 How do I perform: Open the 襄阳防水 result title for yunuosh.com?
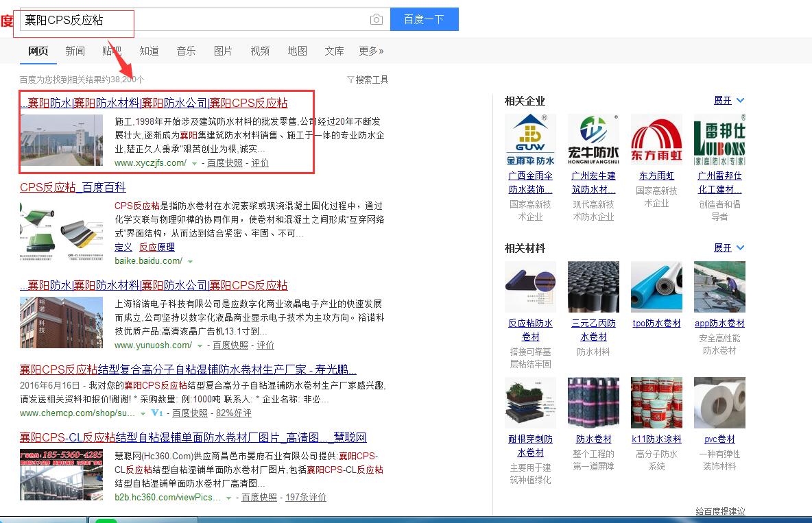pyautogui.click(x=154, y=284)
